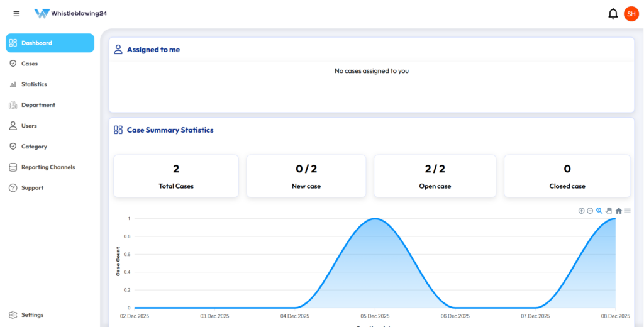Toggle the chart selection zoom magnifier tool
This screenshot has height=327, width=644.
click(x=599, y=211)
